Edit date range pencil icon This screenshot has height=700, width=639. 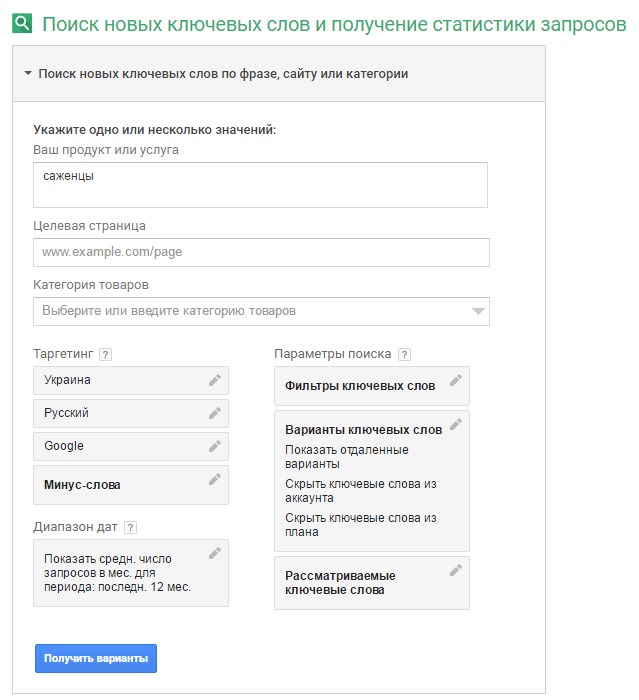click(215, 553)
